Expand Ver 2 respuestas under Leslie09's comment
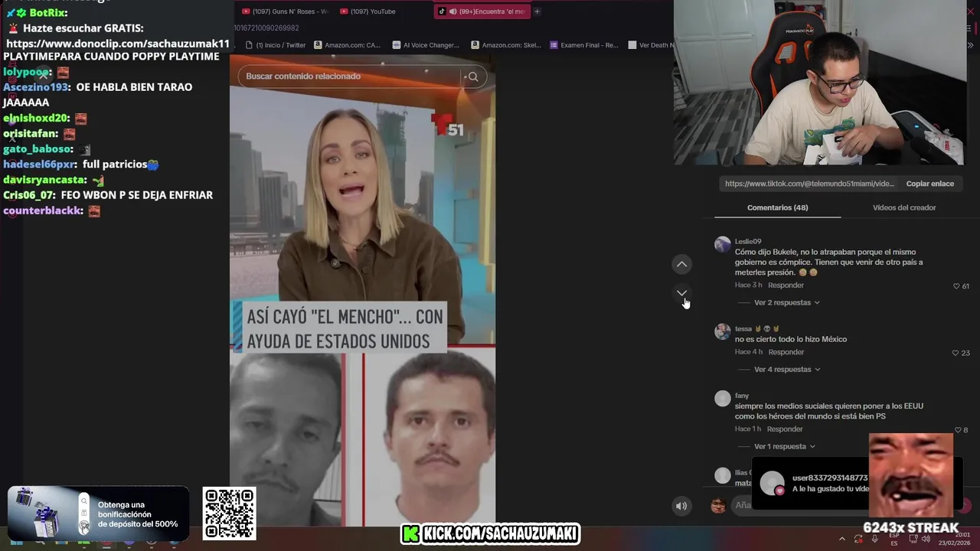Image resolution: width=980 pixels, height=551 pixels. pos(787,303)
